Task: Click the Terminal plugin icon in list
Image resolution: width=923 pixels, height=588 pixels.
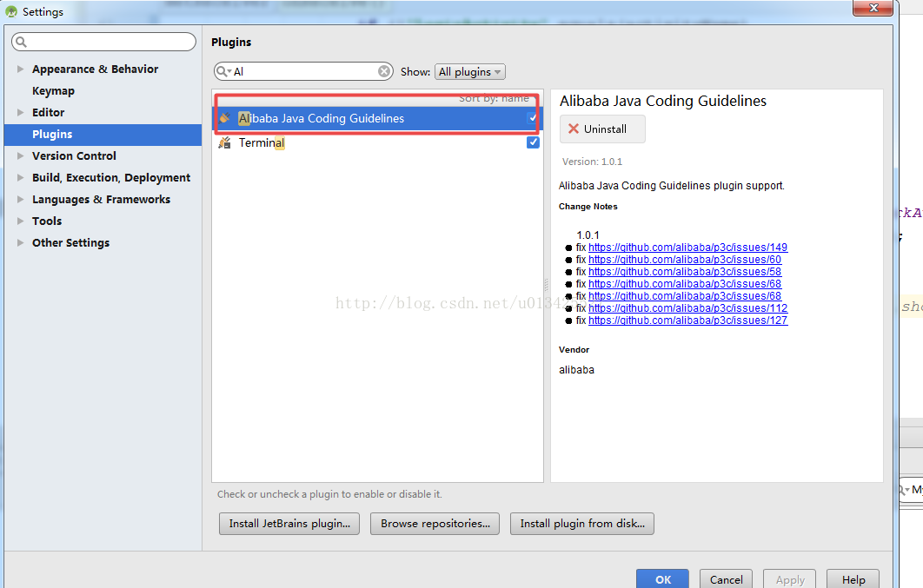Action: 224,142
